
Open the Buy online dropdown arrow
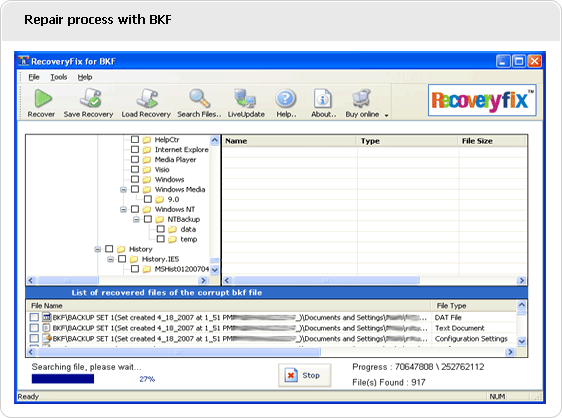click(x=386, y=115)
